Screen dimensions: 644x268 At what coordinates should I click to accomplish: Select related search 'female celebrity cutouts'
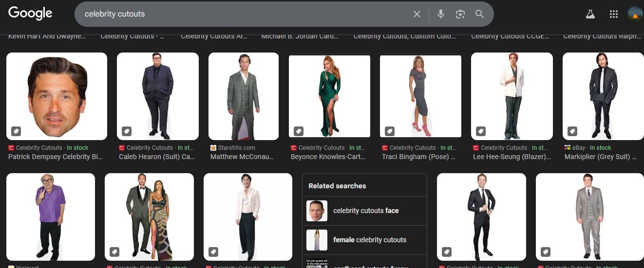pos(364,240)
